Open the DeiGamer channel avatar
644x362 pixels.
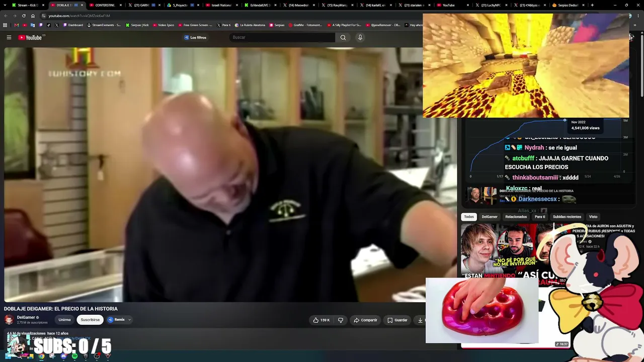[9, 319]
